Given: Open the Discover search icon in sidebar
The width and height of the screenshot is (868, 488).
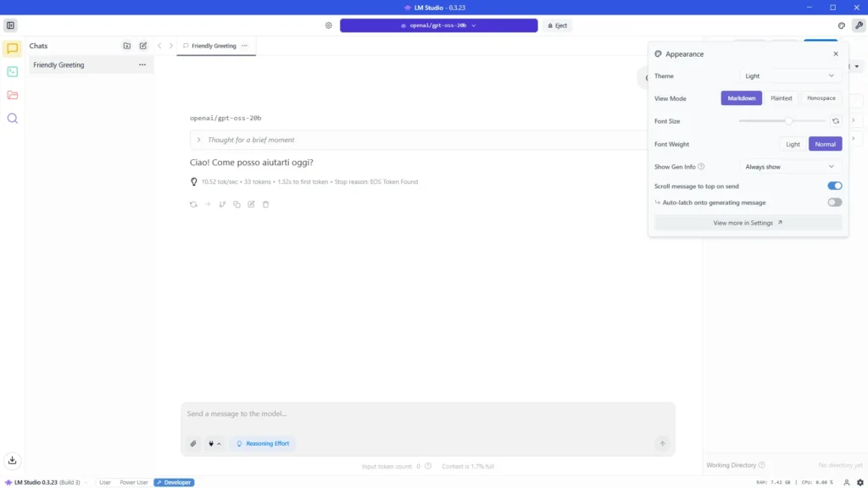Looking at the screenshot, I should (x=12, y=119).
